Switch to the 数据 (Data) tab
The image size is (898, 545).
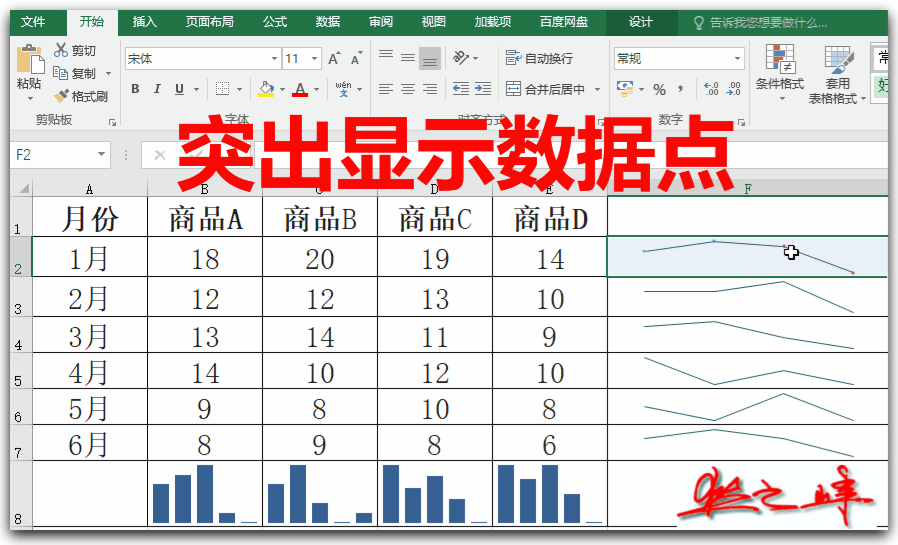click(x=328, y=22)
